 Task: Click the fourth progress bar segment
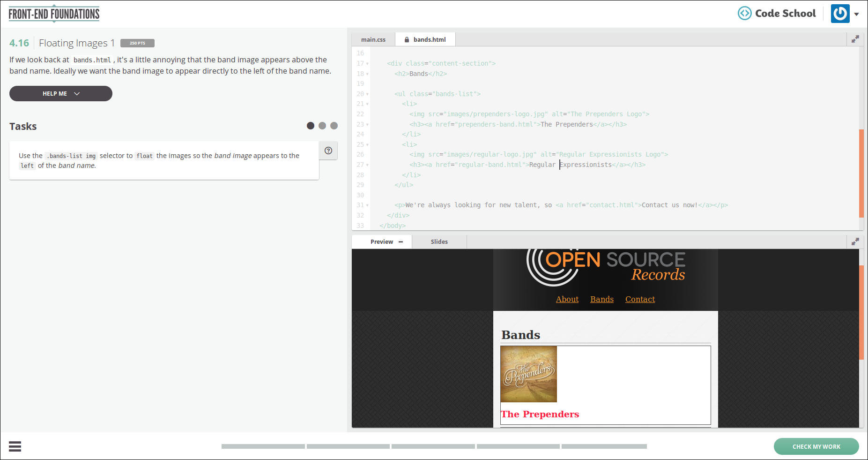518,446
